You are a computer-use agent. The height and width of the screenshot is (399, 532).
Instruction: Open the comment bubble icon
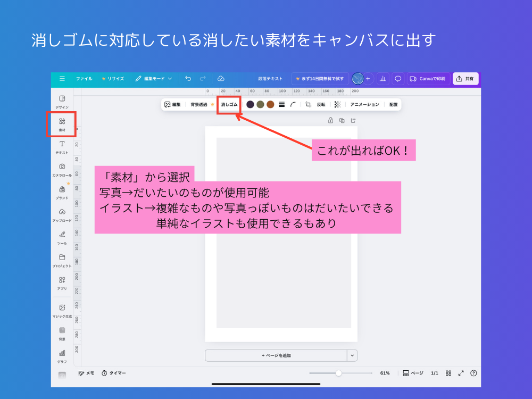(397, 78)
